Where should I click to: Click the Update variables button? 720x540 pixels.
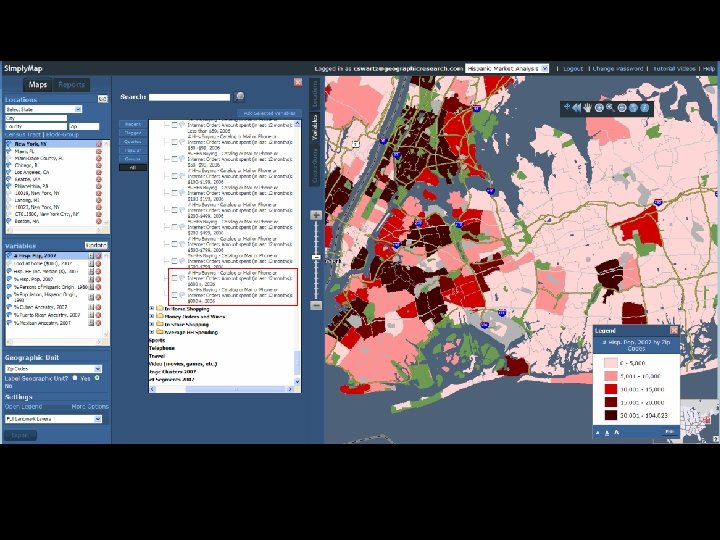click(96, 246)
